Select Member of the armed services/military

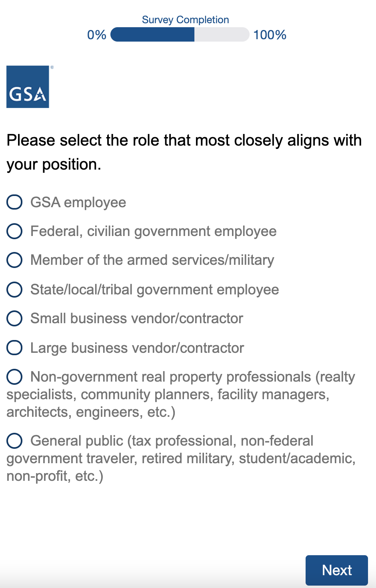coord(14,260)
